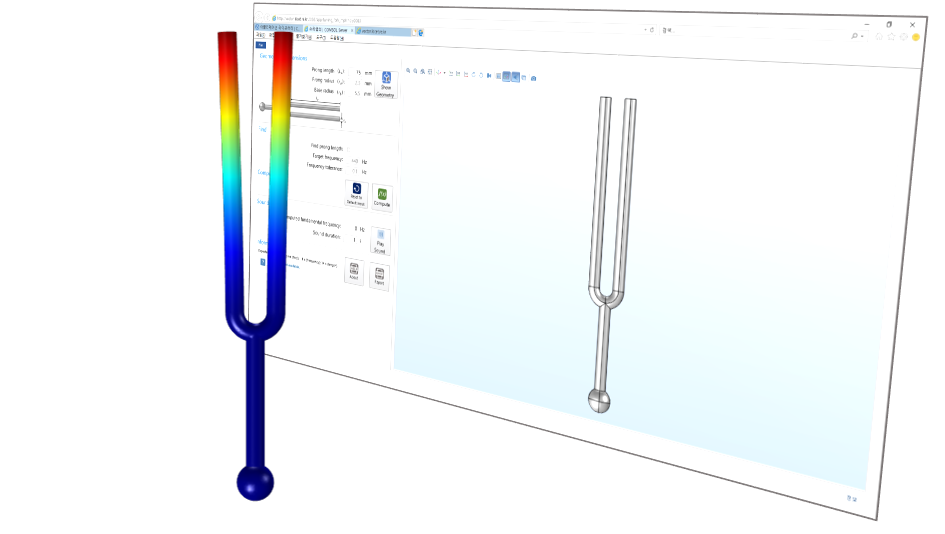The height and width of the screenshot is (534, 945).
Task: Click the Prong length input field
Action: click(x=357, y=72)
